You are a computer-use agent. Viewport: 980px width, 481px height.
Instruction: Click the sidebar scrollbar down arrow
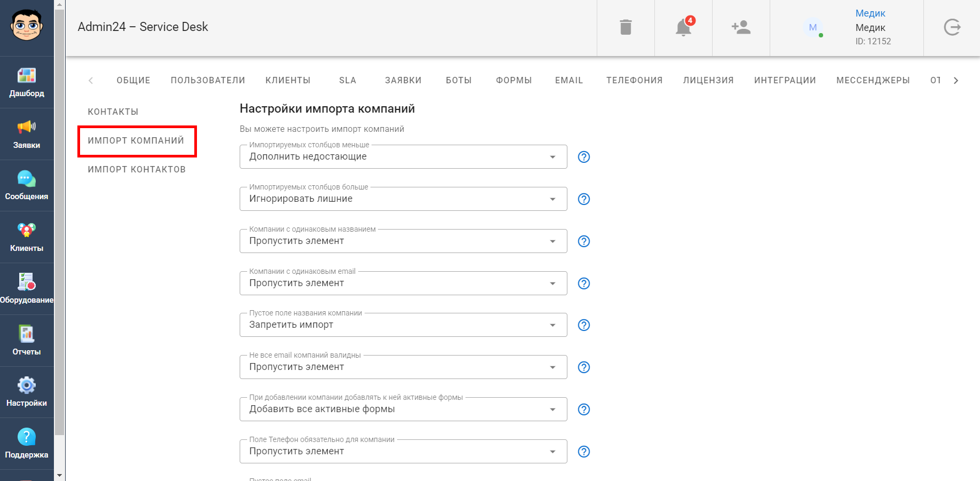(59, 476)
